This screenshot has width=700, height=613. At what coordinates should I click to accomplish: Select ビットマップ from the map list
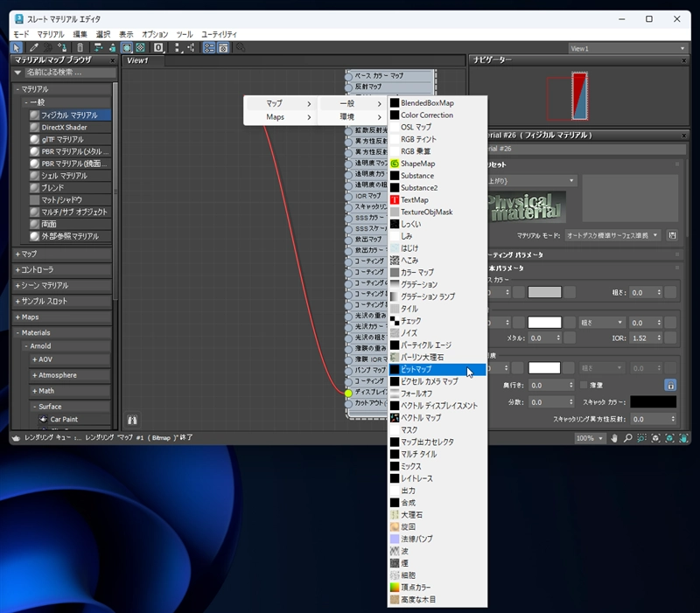click(437, 369)
